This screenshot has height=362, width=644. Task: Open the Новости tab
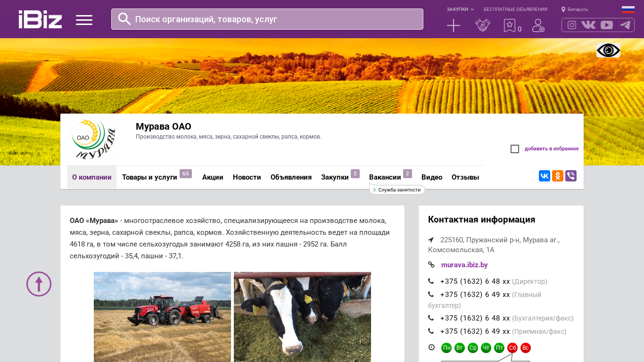pyautogui.click(x=247, y=177)
